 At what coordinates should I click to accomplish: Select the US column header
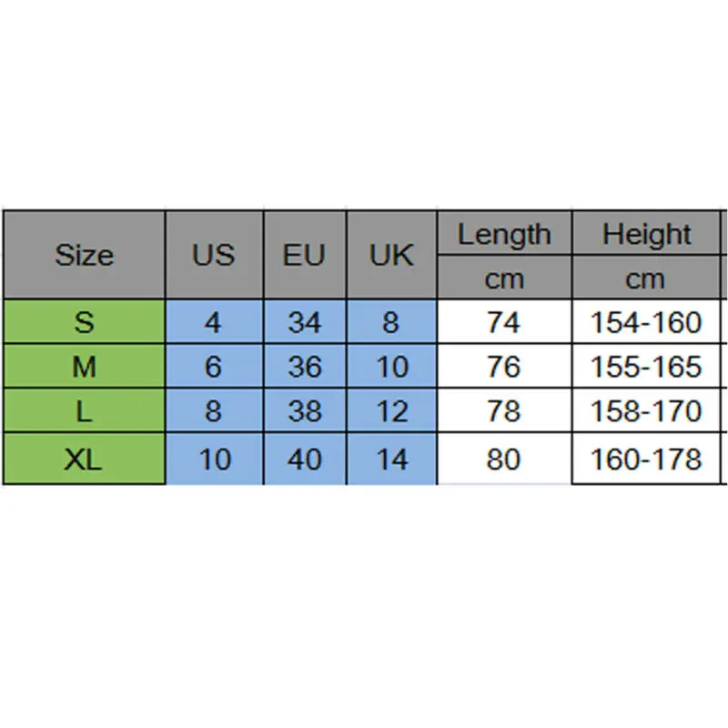click(x=214, y=255)
